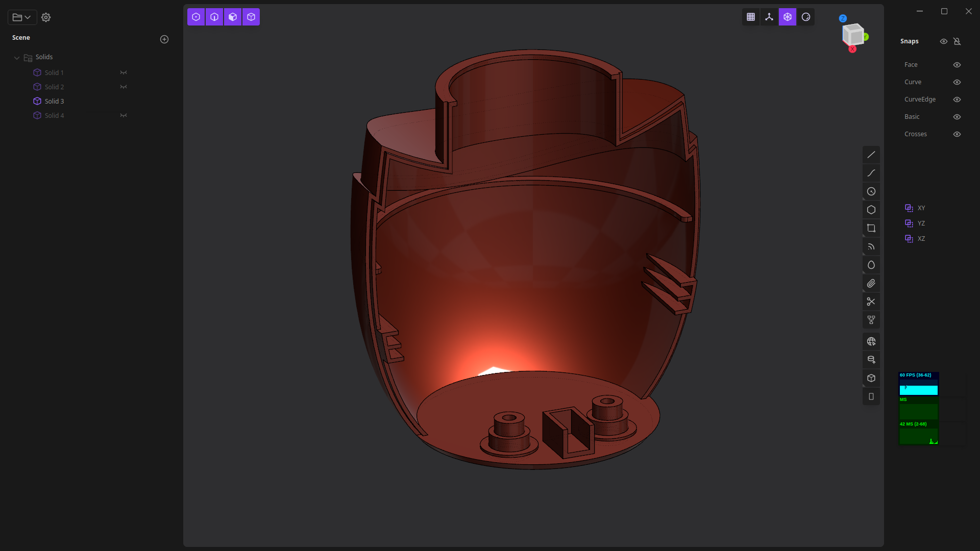This screenshot has width=980, height=551.
Task: Click the blue Z axis on gizmo
Action: pyautogui.click(x=843, y=18)
